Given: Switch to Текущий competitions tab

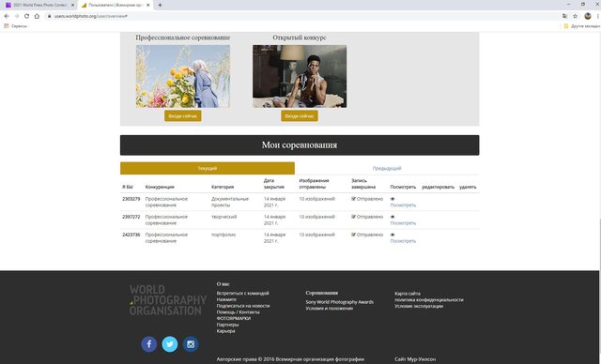Looking at the screenshot, I should (x=208, y=169).
